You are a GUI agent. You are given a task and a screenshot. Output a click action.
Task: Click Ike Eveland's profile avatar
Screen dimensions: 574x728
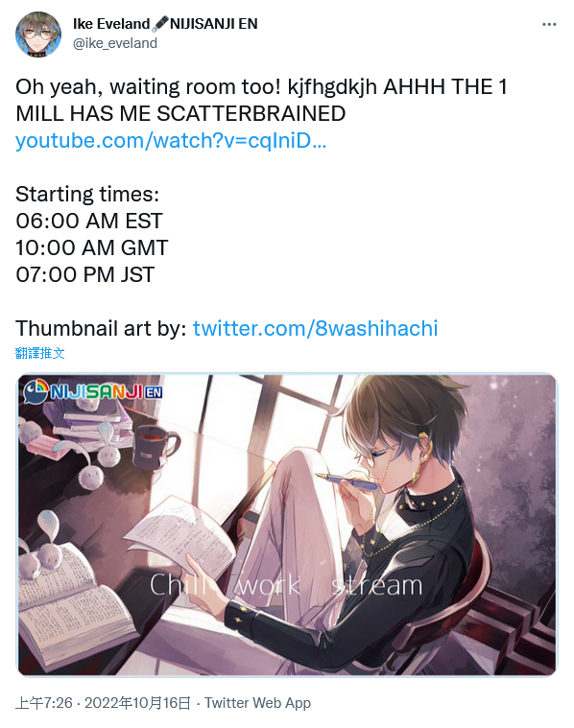coord(38,35)
